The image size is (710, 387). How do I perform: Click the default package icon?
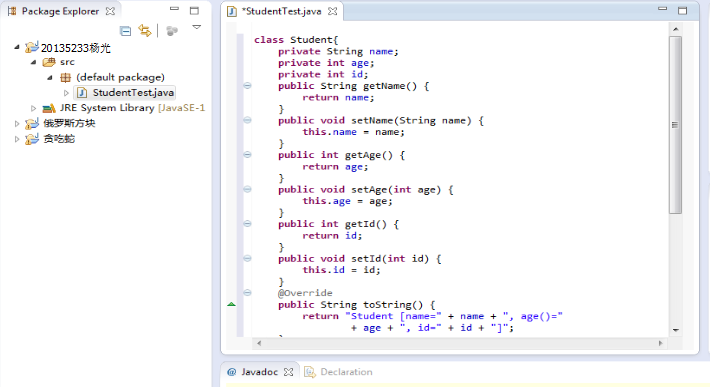(x=66, y=78)
